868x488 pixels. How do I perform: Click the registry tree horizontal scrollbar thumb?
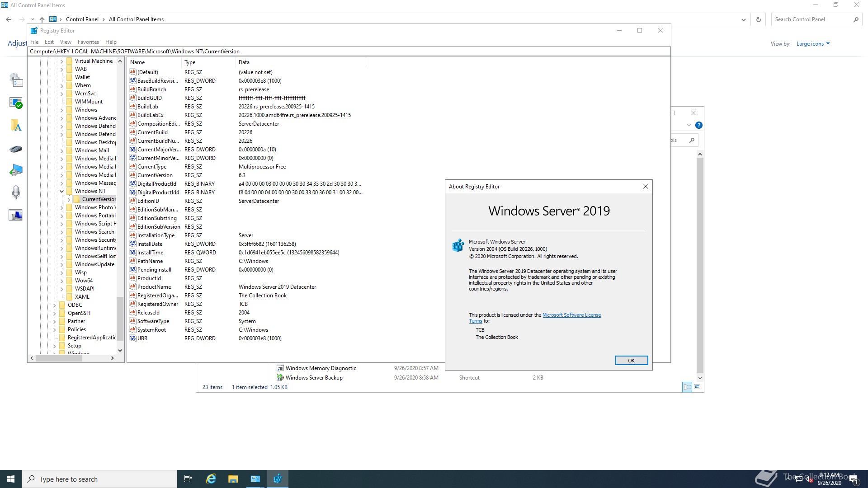[59, 358]
